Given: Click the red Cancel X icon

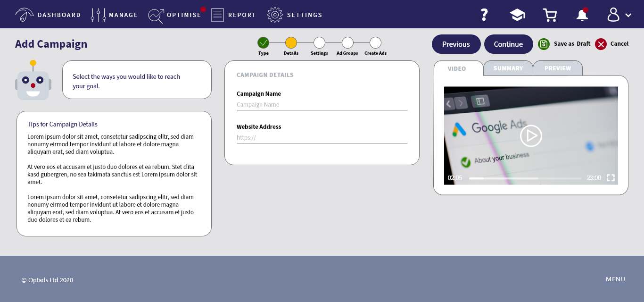Looking at the screenshot, I should (601, 44).
